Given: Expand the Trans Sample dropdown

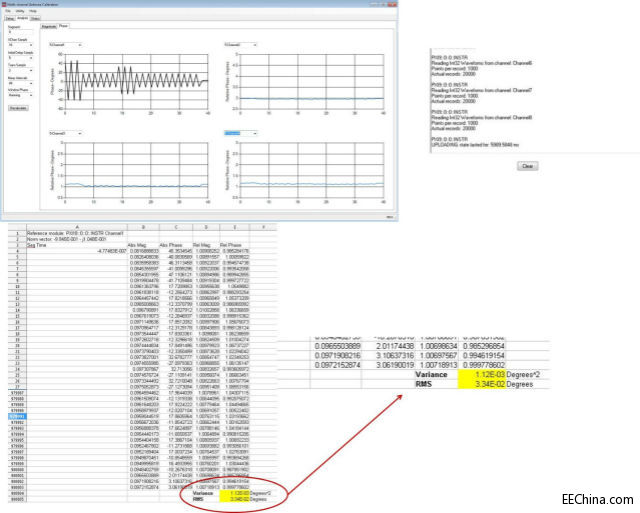Looking at the screenshot, I should 20,71.
